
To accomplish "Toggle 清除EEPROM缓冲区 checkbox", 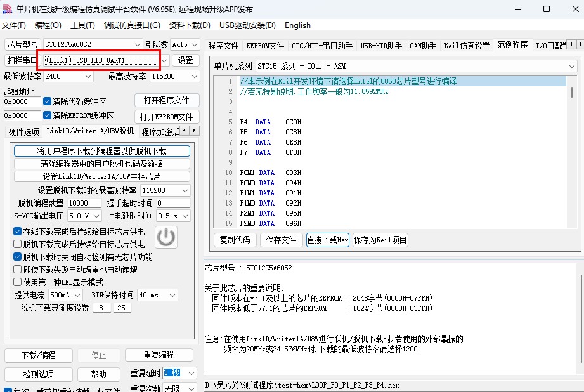I will [x=47, y=115].
